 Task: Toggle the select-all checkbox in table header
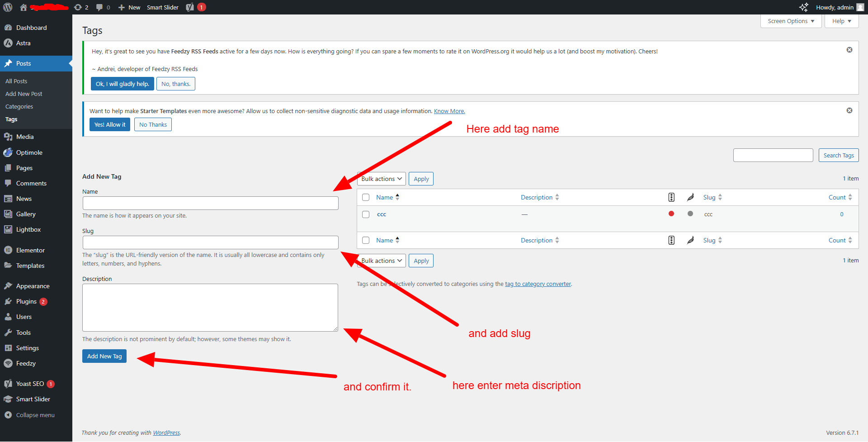coord(366,197)
